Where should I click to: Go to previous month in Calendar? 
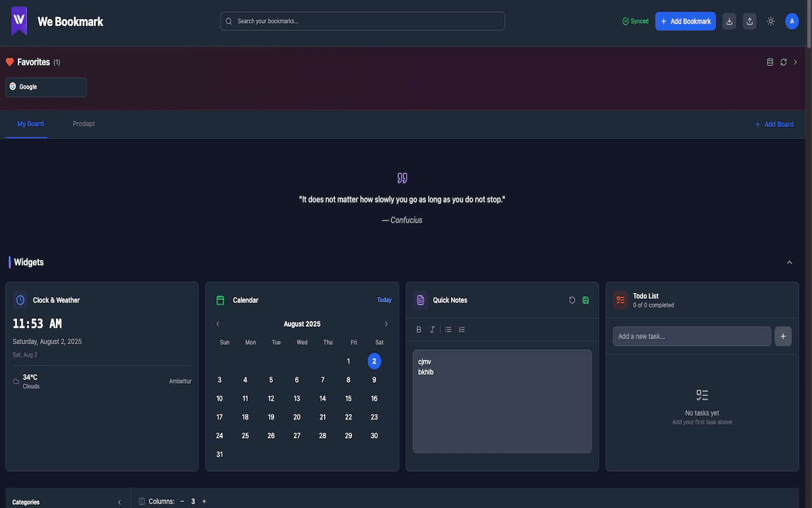point(218,324)
